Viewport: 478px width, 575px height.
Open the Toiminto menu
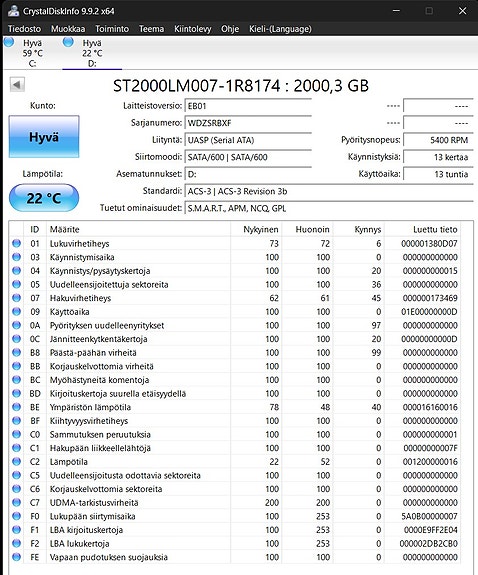pyautogui.click(x=112, y=29)
